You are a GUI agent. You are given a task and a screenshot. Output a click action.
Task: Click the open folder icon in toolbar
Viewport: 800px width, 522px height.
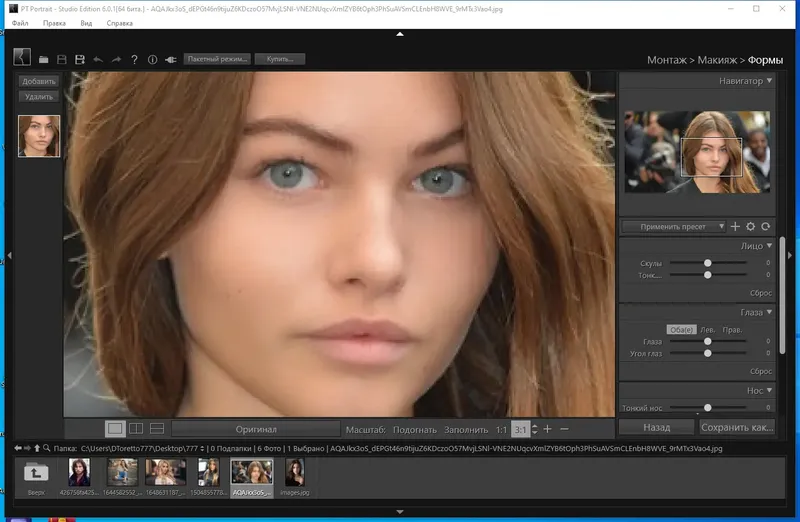pyautogui.click(x=44, y=60)
